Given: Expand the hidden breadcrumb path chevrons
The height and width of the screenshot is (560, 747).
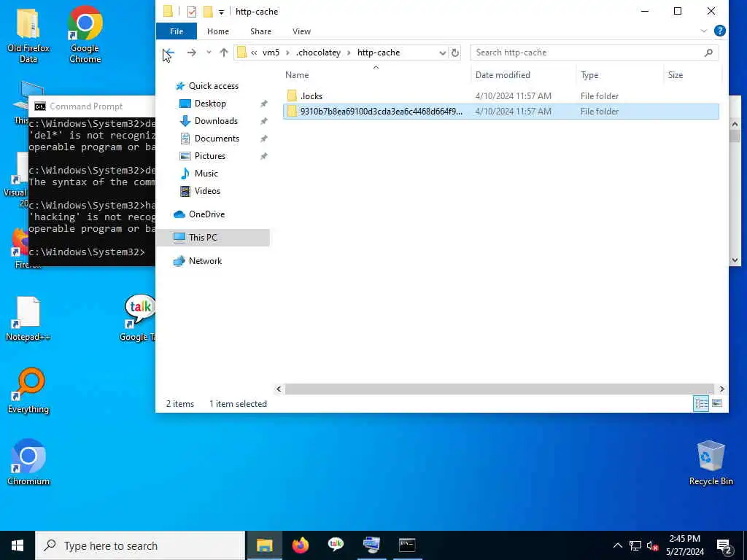Looking at the screenshot, I should click(254, 52).
